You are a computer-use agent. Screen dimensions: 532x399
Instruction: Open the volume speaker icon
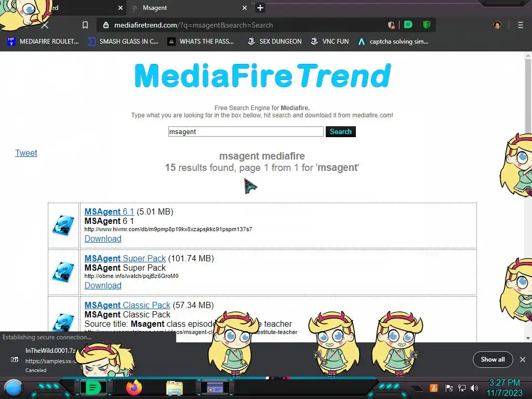point(474,388)
